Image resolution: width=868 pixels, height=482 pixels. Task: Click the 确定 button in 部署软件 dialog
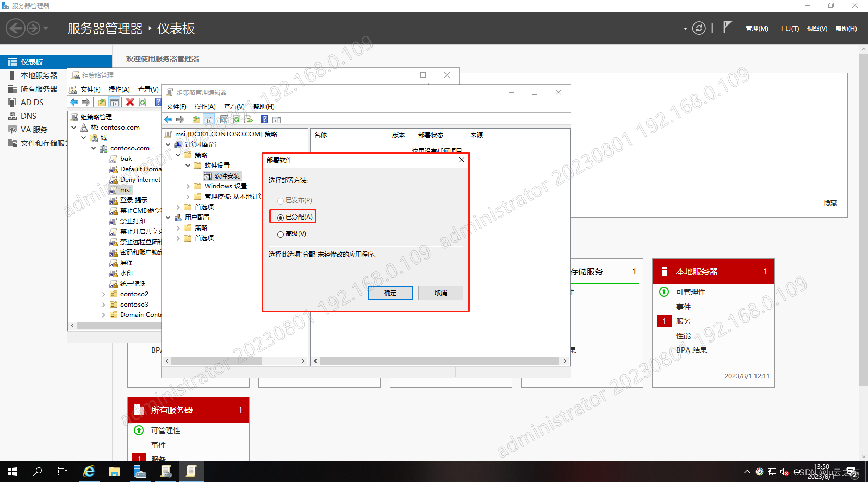pyautogui.click(x=390, y=293)
